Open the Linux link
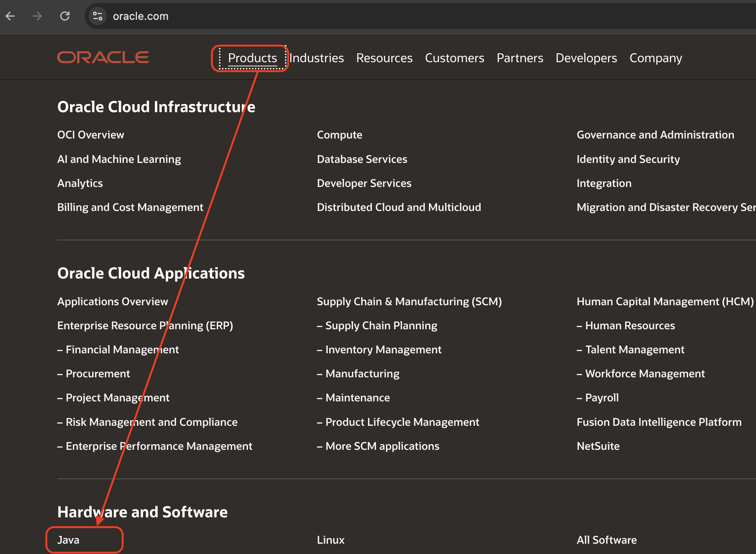756x554 pixels. [x=330, y=540]
